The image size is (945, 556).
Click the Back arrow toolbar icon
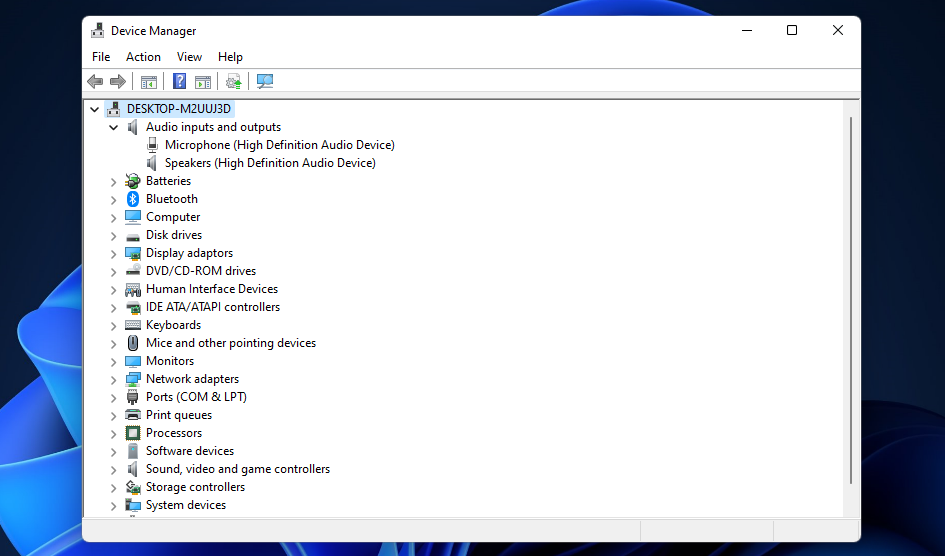click(95, 82)
